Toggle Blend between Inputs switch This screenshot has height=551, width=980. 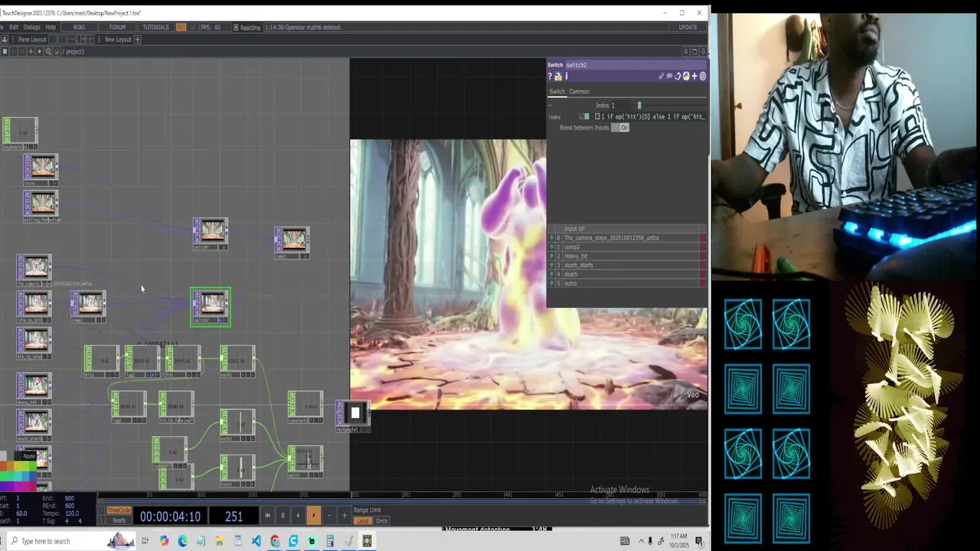620,128
